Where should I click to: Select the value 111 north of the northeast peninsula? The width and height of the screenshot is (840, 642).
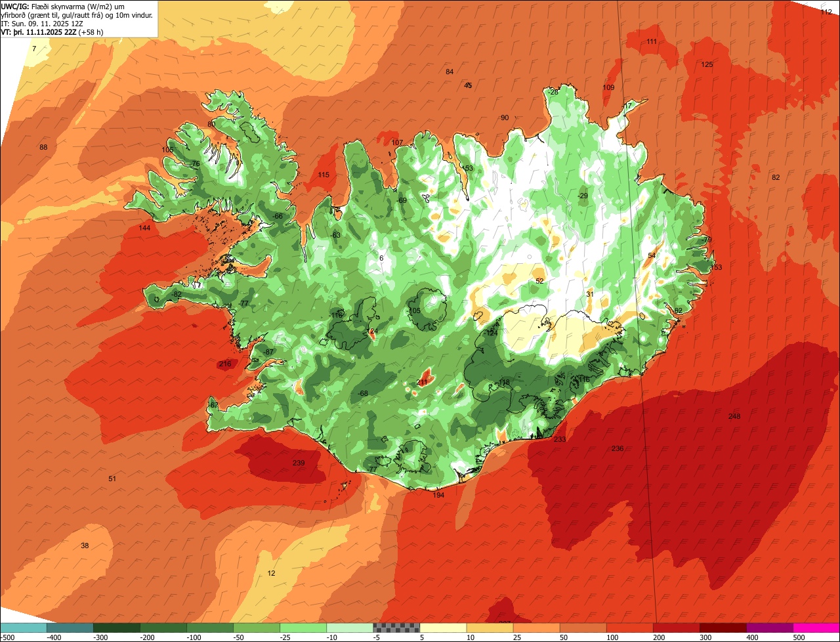[652, 41]
